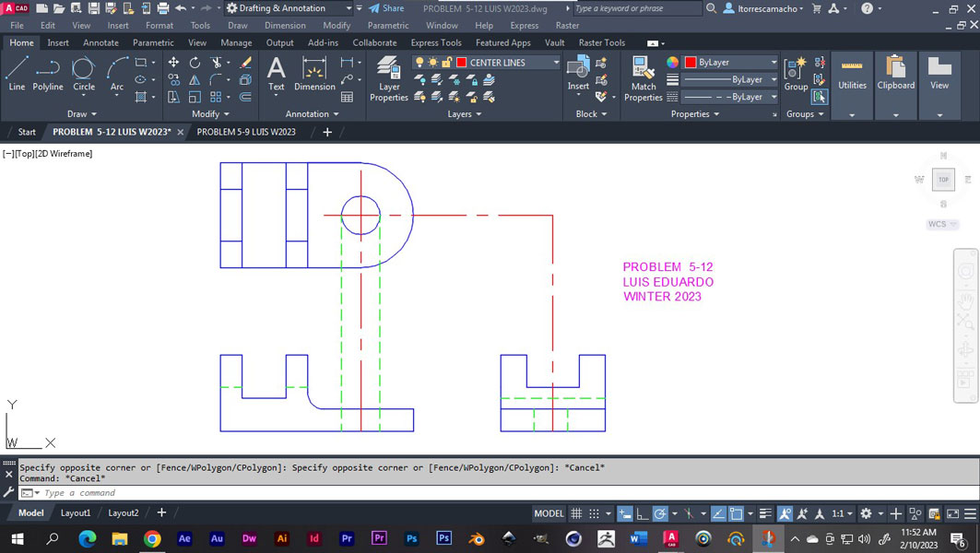The image size is (980, 553).
Task: Toggle Polar Tracking in status bar
Action: pyautogui.click(x=660, y=513)
